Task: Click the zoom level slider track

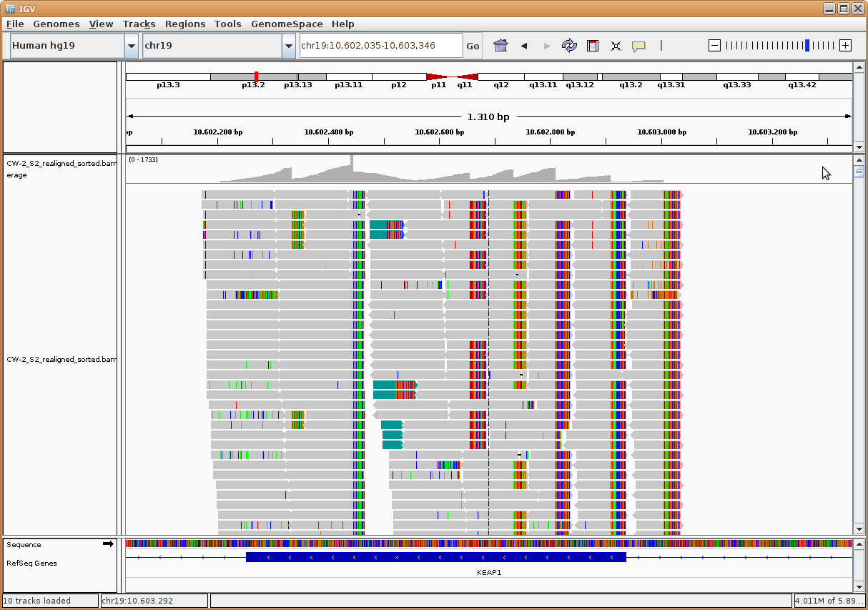Action: point(779,46)
